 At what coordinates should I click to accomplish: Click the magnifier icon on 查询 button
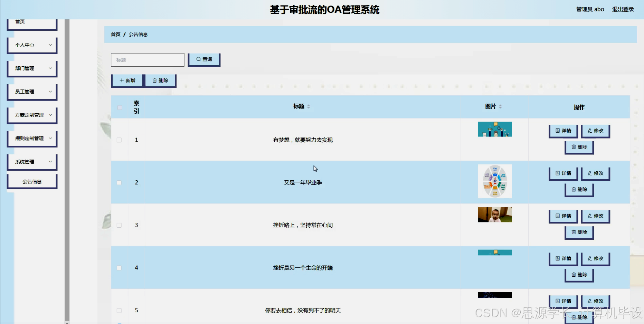pyautogui.click(x=198, y=59)
